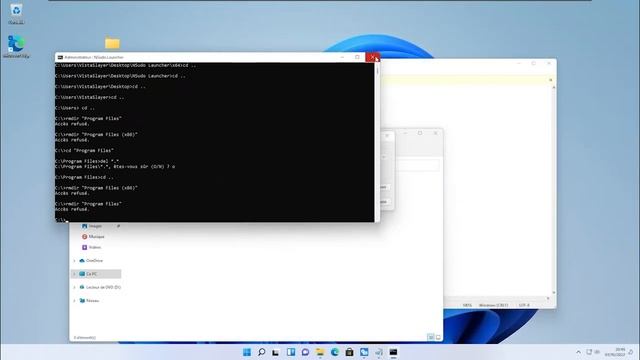Expand the Ce PC tree node
The height and width of the screenshot is (360, 640).
(x=74, y=274)
